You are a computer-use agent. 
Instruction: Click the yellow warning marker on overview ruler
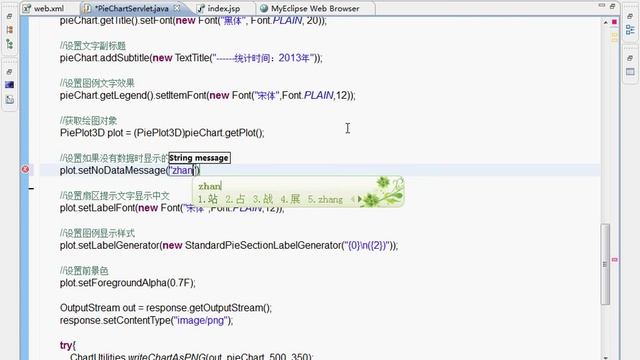pos(614,37)
